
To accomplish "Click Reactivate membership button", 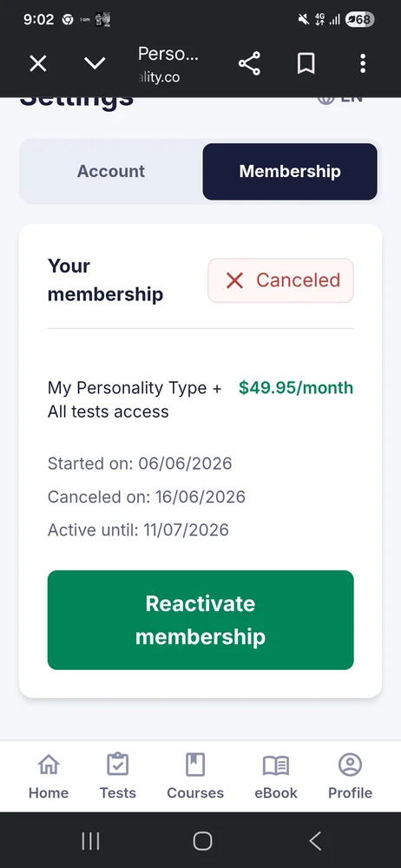I will tap(200, 620).
